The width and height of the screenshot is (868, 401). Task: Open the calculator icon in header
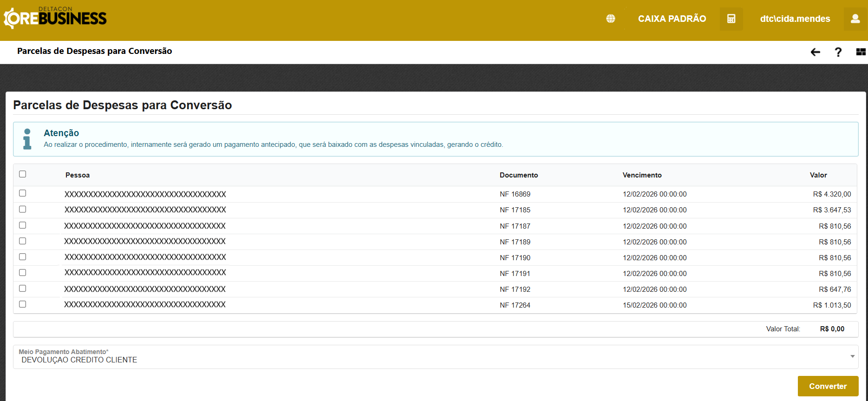[731, 19]
